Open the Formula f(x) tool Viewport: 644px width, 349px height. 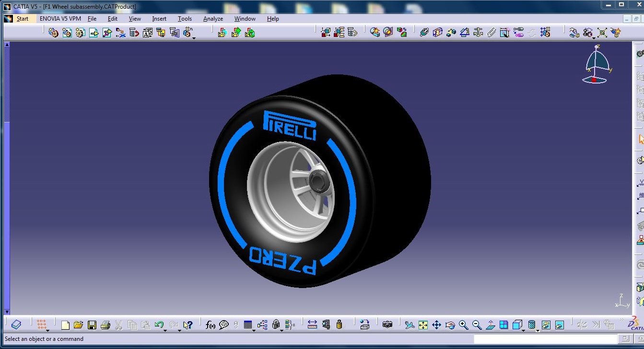tap(211, 325)
